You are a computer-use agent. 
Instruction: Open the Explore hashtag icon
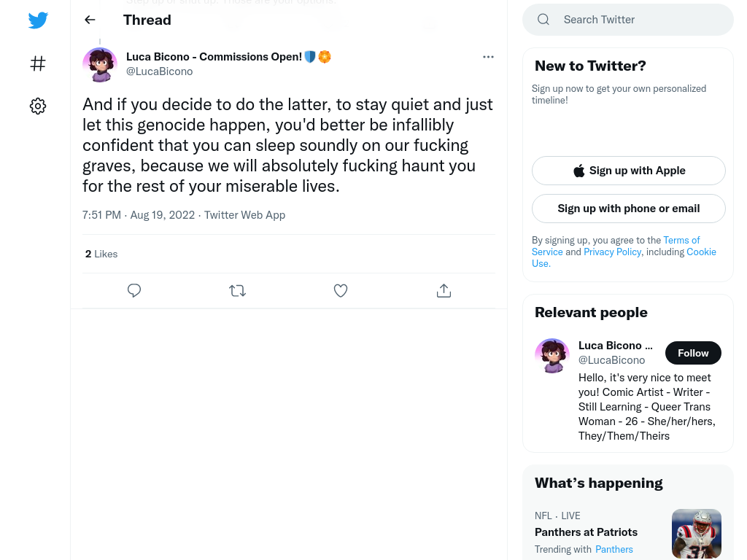(x=38, y=63)
